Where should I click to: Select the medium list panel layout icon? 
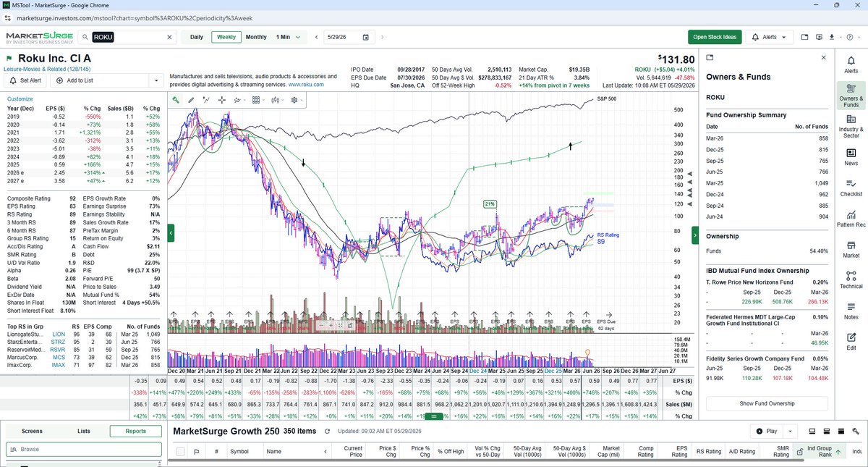click(x=826, y=431)
